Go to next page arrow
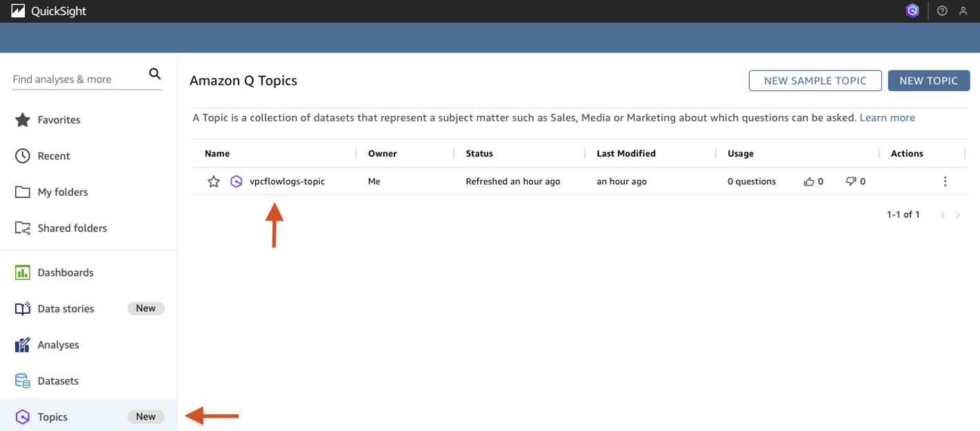This screenshot has width=980, height=431. [958, 215]
